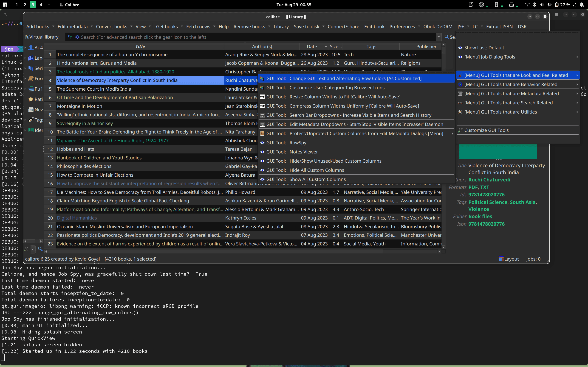
Task: Click the Ruchi Chaturvedi author link
Action: 489,180
